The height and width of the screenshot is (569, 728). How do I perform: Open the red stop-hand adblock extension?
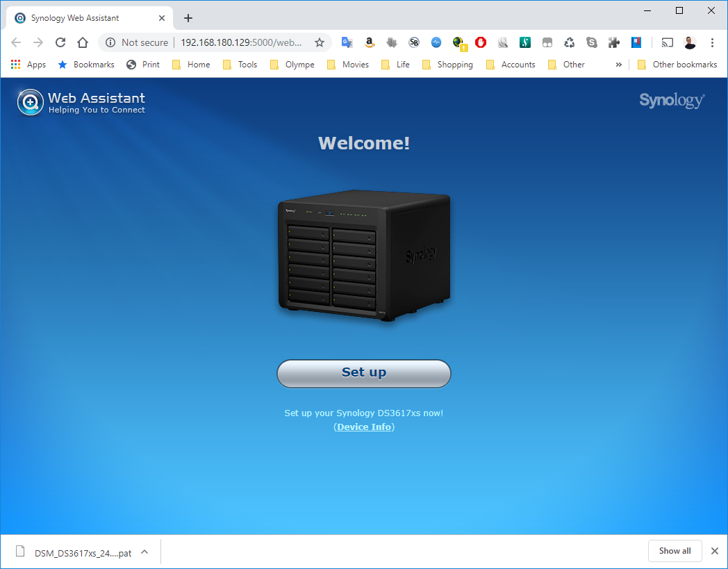coord(481,43)
